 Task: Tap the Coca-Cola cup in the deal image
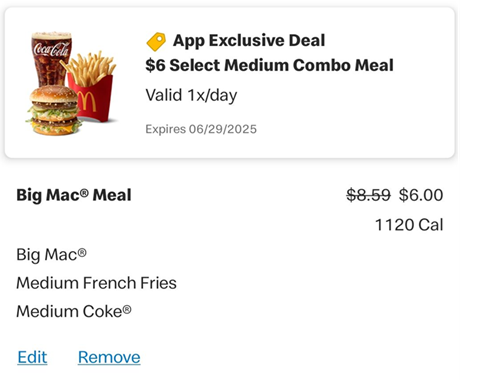(x=51, y=58)
